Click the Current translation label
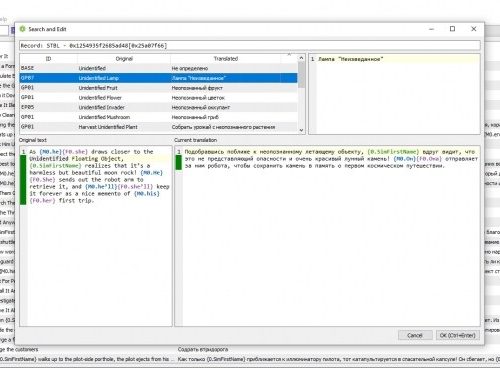The image size is (500, 368). [195, 140]
